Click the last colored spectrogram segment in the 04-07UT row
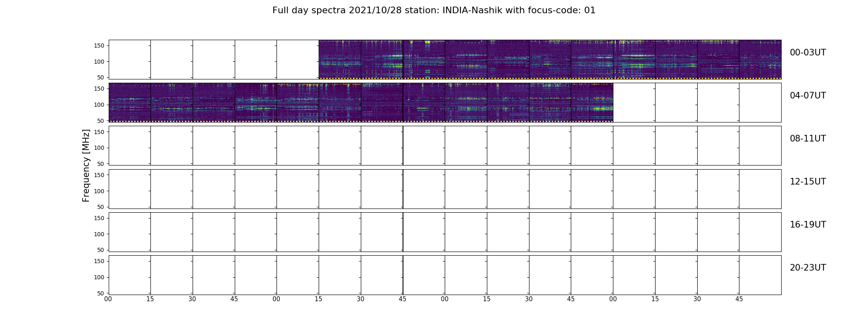The image size is (868, 331). coord(592,102)
